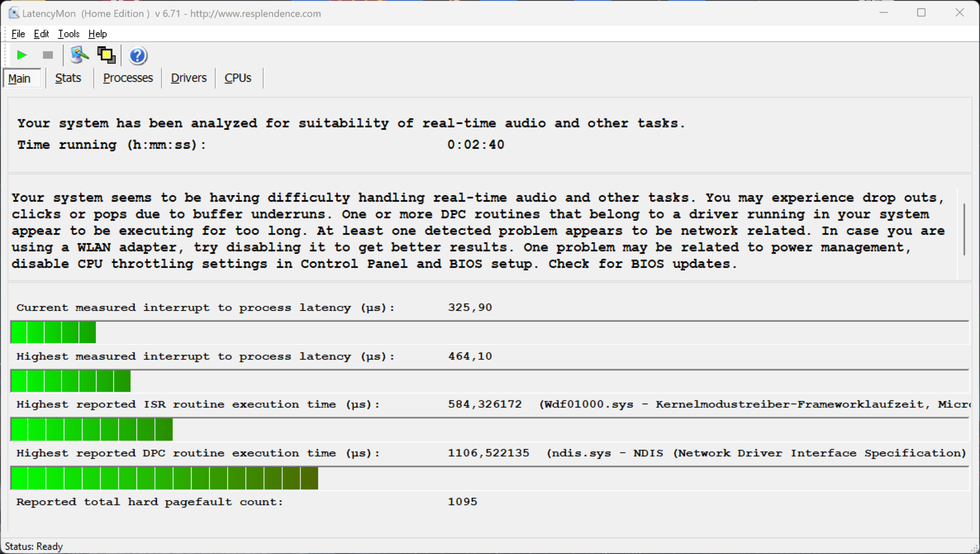Screen dimensions: 980x554
Task: Switch to the Drivers tab
Action: click(x=188, y=78)
